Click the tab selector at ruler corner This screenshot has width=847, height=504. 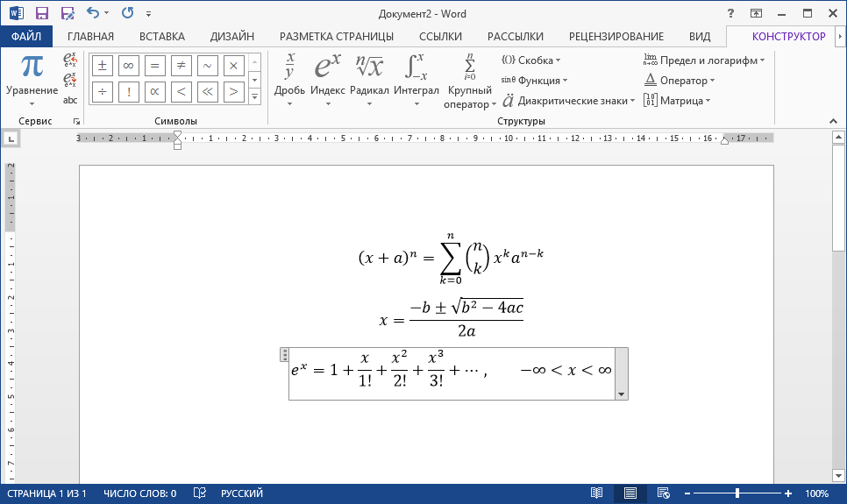(11, 139)
